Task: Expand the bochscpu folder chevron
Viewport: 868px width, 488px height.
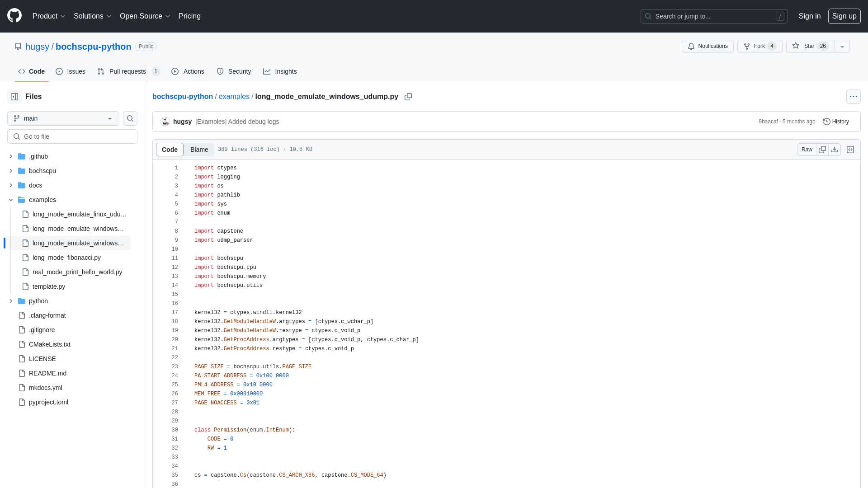Action: [11, 171]
